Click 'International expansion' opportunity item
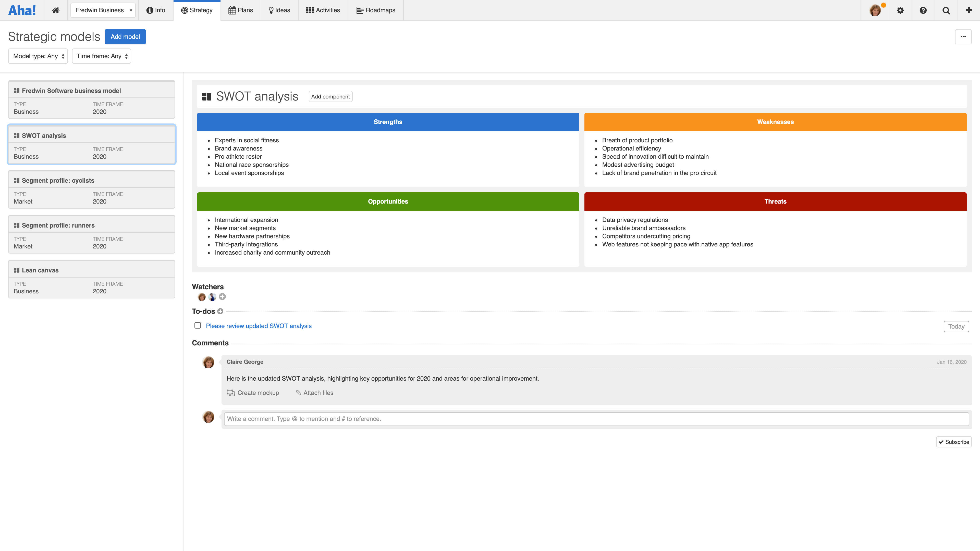Image resolution: width=980 pixels, height=551 pixels. click(246, 220)
